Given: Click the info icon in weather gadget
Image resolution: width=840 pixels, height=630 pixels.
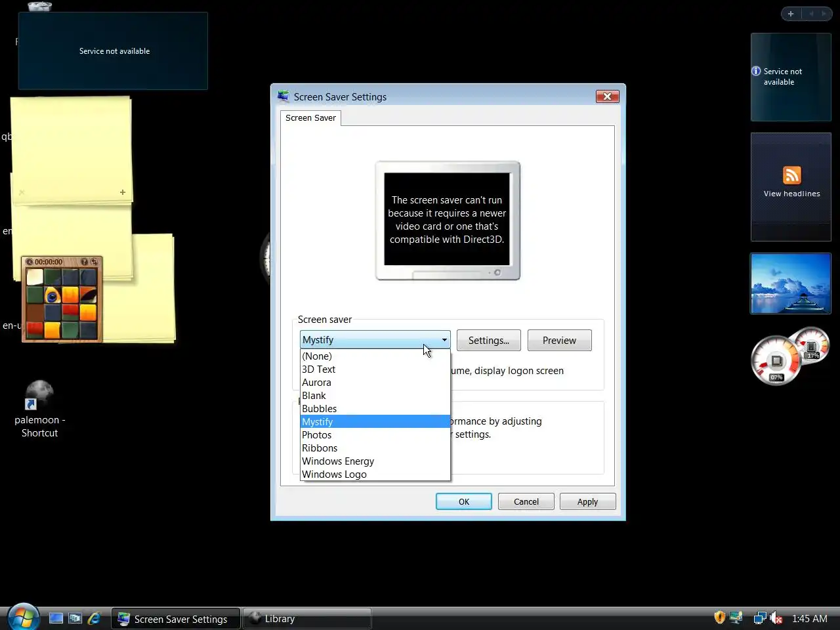Looking at the screenshot, I should tap(756, 71).
